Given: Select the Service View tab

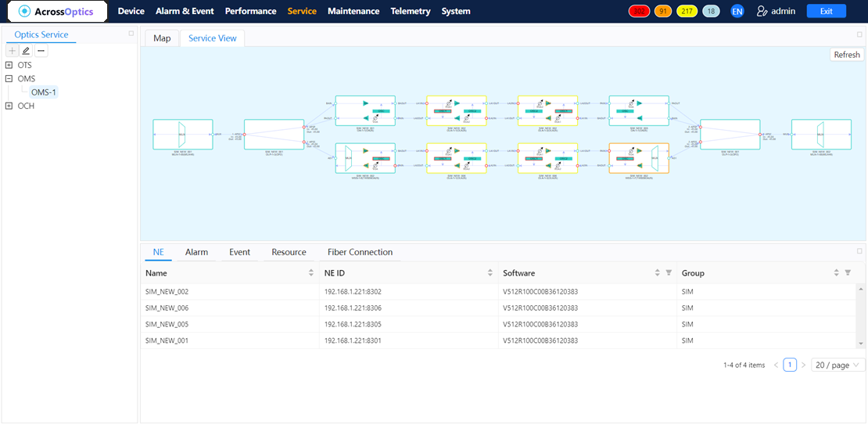Looking at the screenshot, I should click(x=213, y=38).
